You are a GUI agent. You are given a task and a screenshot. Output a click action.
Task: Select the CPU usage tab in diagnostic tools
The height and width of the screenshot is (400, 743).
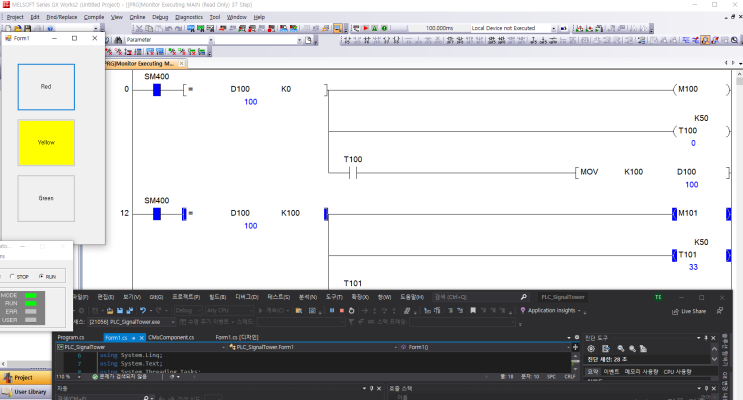(678, 372)
